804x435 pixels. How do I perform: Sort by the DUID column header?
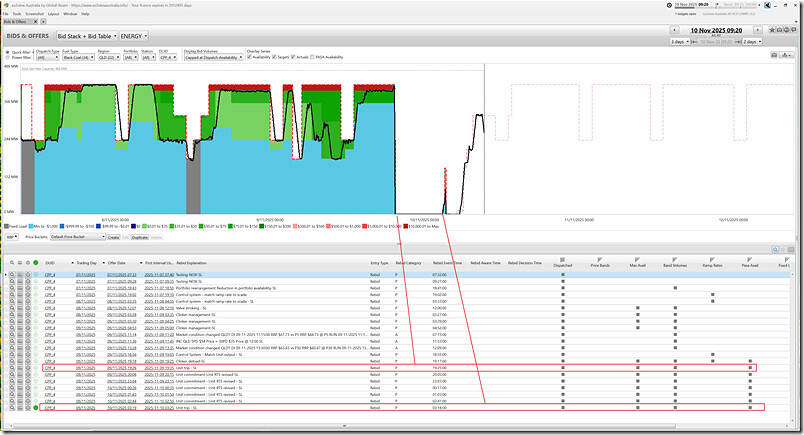(x=50, y=263)
